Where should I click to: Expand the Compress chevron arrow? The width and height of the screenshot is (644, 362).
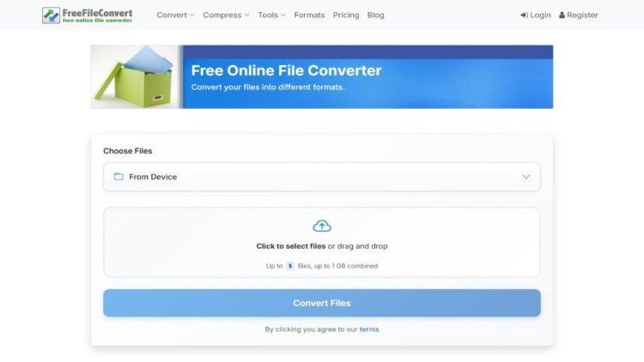(x=246, y=15)
